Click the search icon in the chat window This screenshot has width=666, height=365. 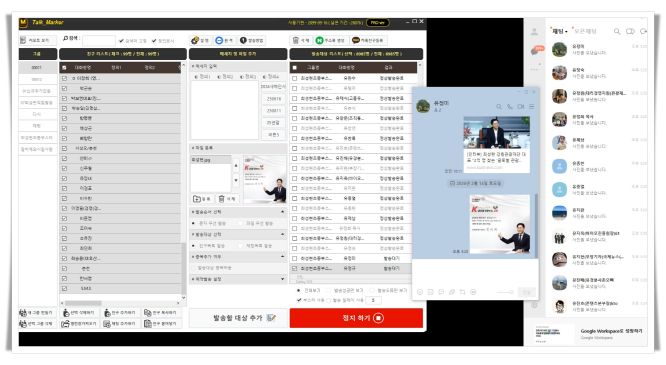point(499,107)
